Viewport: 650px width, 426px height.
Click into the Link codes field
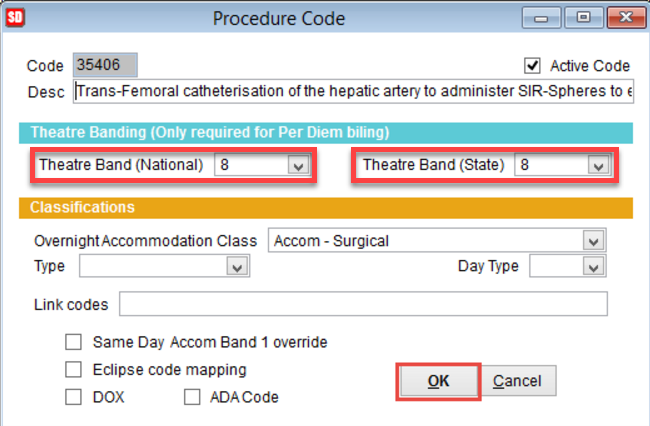363,304
